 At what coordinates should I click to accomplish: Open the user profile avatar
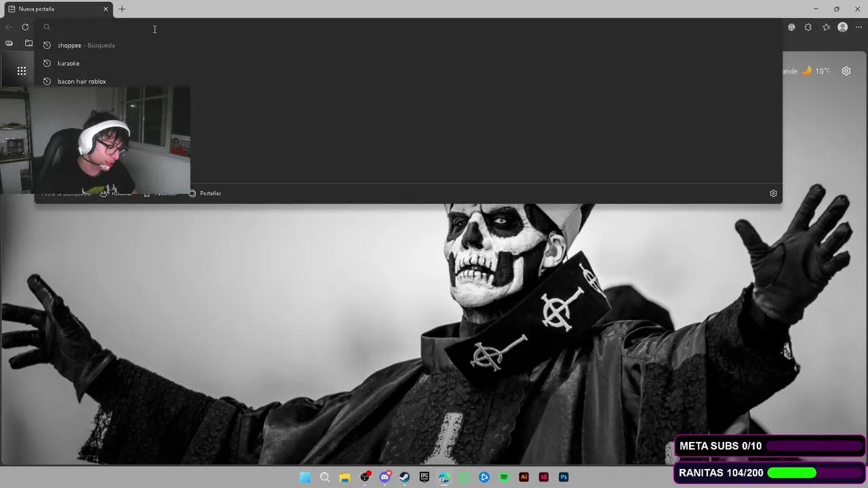pos(843,27)
